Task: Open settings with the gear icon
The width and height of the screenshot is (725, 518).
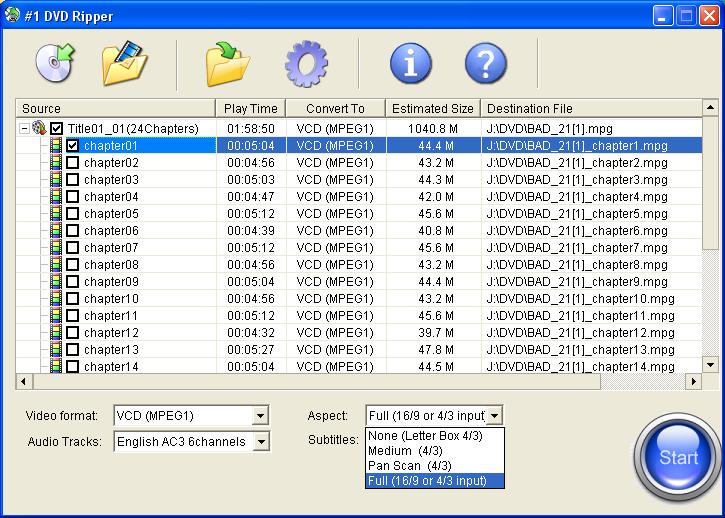Action: (306, 64)
